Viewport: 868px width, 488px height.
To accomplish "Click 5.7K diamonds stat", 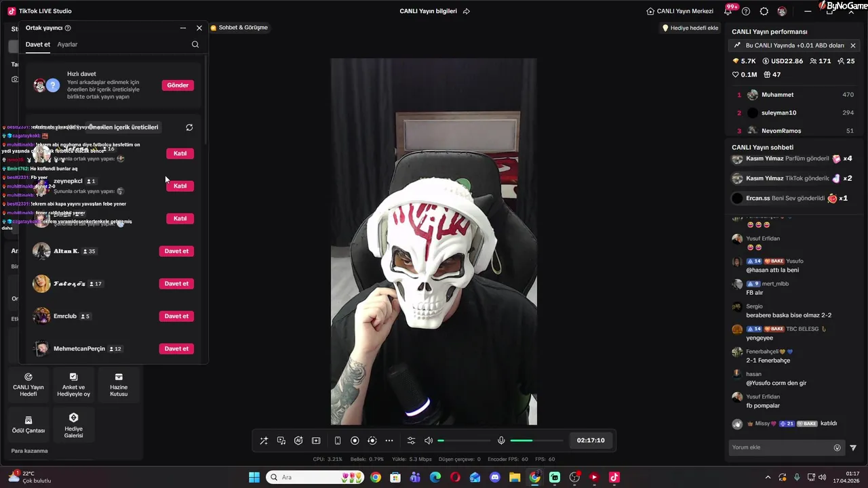I will (x=744, y=61).
